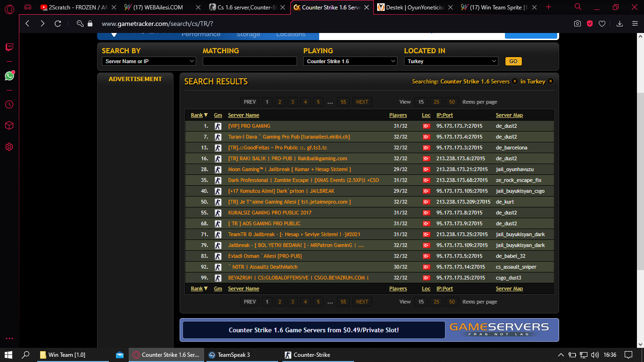Go to page 2 in the top pagination
The height and width of the screenshot is (362, 644).
(280, 102)
